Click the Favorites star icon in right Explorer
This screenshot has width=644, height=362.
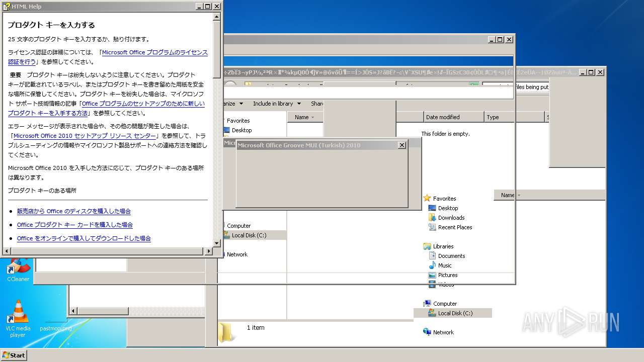[427, 199]
